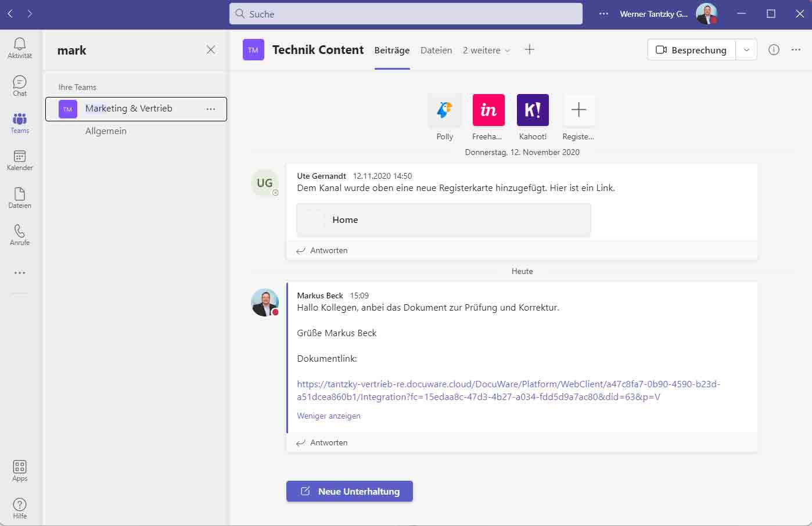
Task: Expand the Besprechung dropdown arrow
Action: coord(746,50)
